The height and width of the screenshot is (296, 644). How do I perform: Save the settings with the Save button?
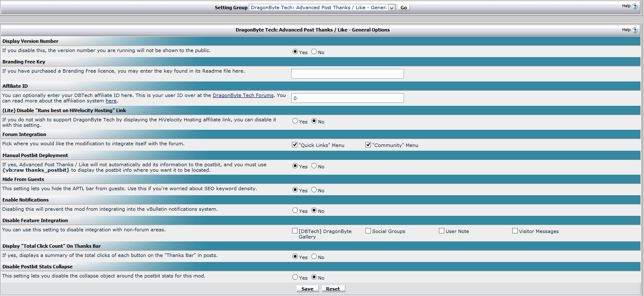tap(308, 289)
